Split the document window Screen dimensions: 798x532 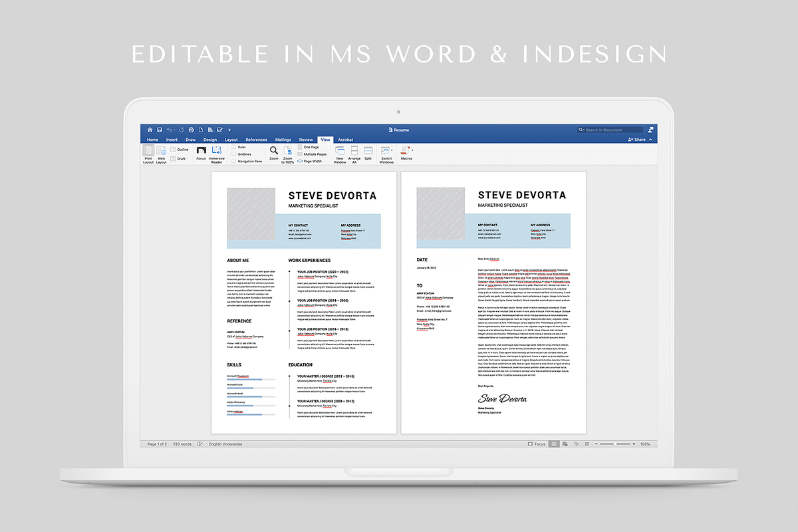pyautogui.click(x=368, y=154)
